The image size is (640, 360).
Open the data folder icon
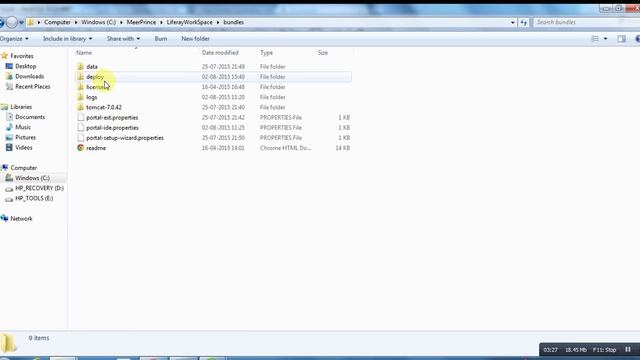[80, 67]
